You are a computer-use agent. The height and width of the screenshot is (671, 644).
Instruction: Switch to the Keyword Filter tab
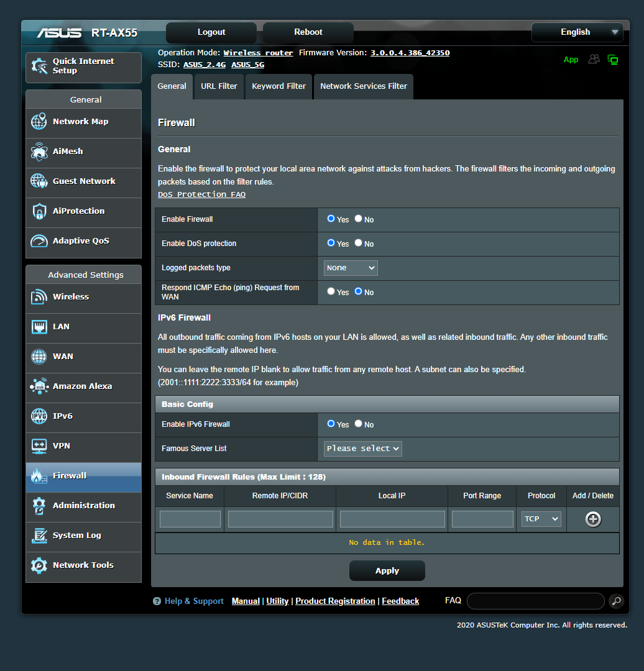(x=278, y=86)
